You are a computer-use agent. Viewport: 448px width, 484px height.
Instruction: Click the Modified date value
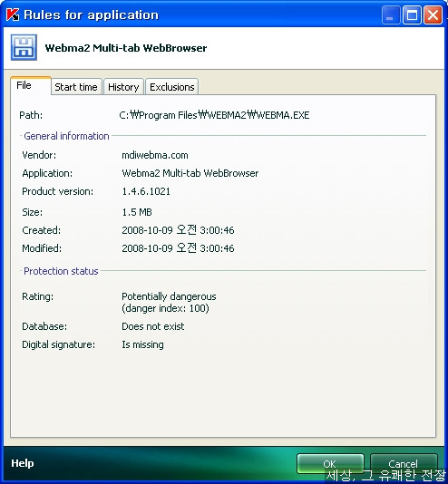pos(178,248)
